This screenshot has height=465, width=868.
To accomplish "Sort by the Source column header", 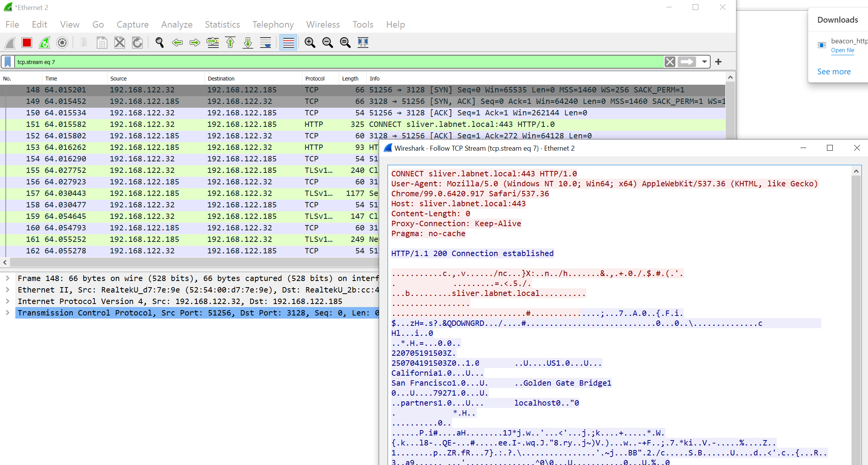I will click(x=156, y=79).
